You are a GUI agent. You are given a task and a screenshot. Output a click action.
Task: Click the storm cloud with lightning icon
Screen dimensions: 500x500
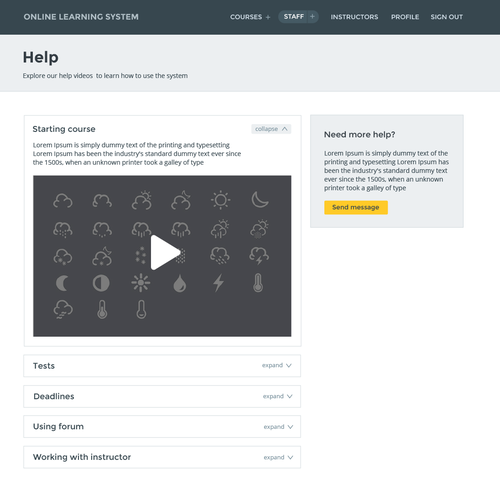259,256
